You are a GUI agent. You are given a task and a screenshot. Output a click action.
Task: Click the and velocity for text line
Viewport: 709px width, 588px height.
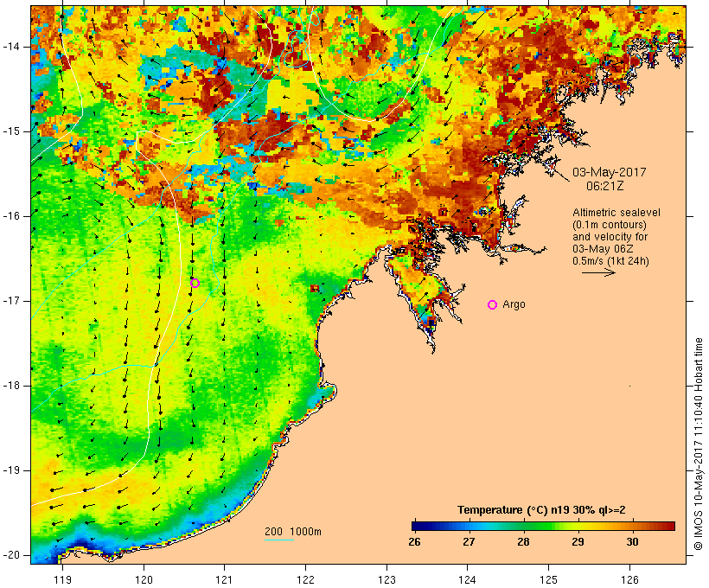(610, 237)
